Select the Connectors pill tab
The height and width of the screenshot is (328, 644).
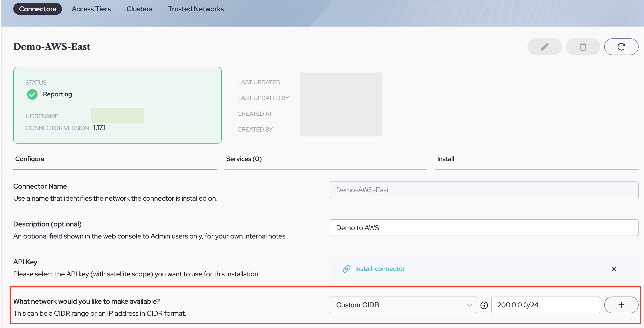38,9
